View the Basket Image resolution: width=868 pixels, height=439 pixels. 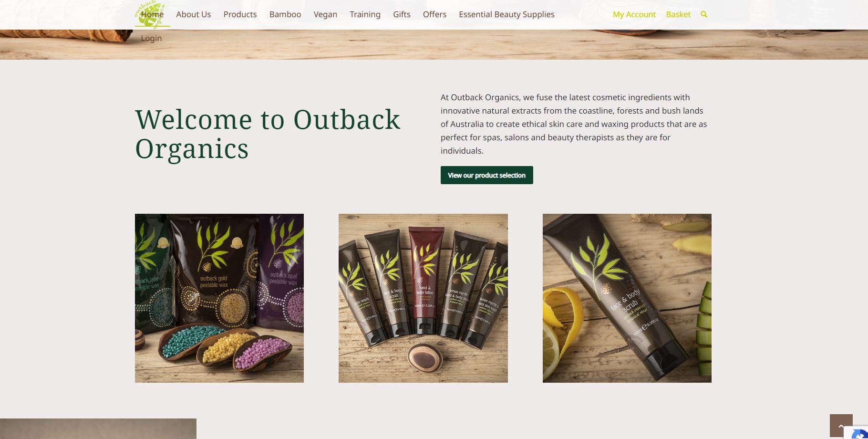[x=678, y=14]
